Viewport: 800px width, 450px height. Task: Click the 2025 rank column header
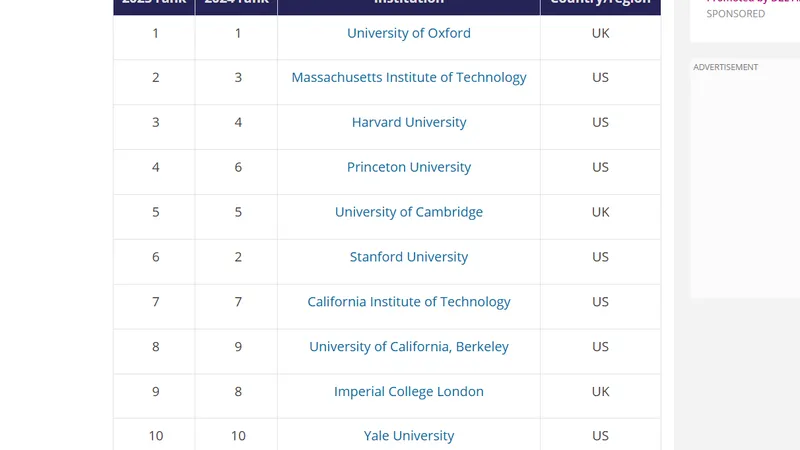click(x=154, y=3)
